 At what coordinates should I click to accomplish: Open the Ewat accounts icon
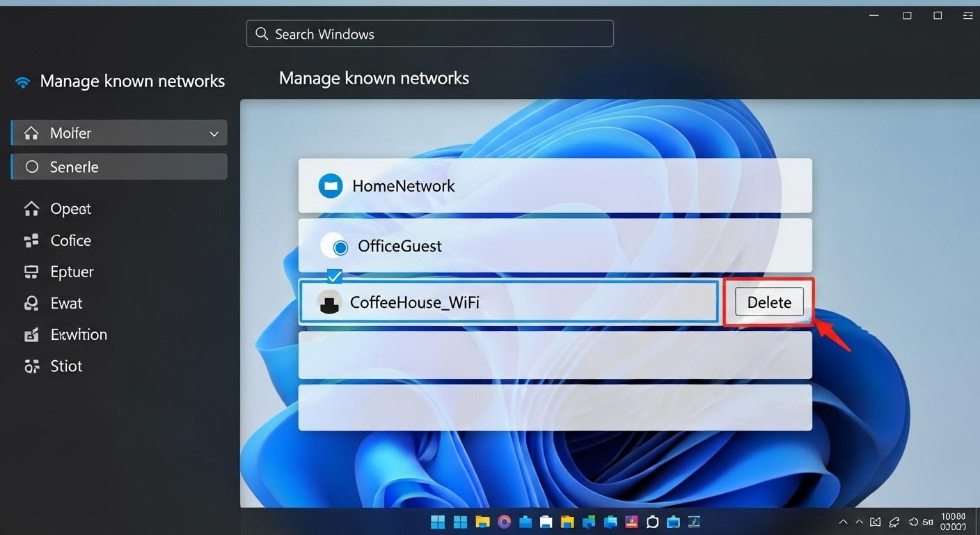tap(31, 302)
